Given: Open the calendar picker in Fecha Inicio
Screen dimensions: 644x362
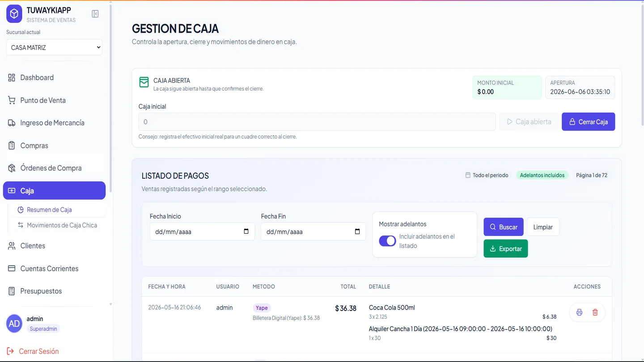Looking at the screenshot, I should (246, 232).
